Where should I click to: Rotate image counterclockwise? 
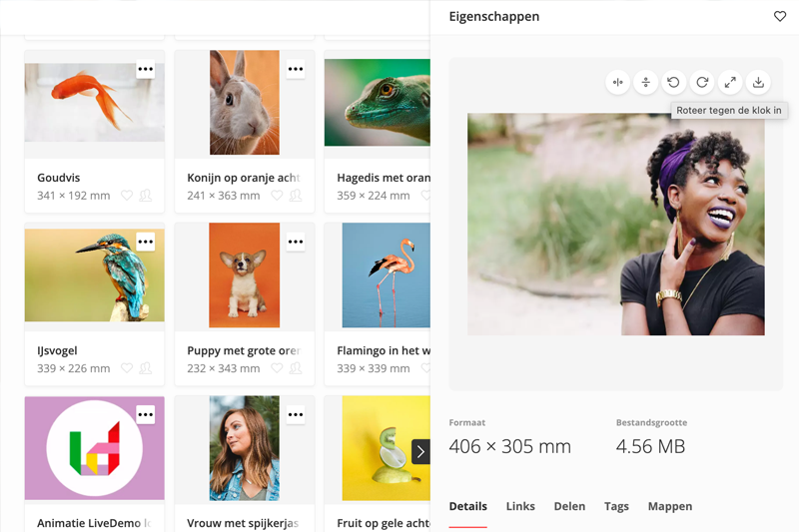tap(673, 82)
